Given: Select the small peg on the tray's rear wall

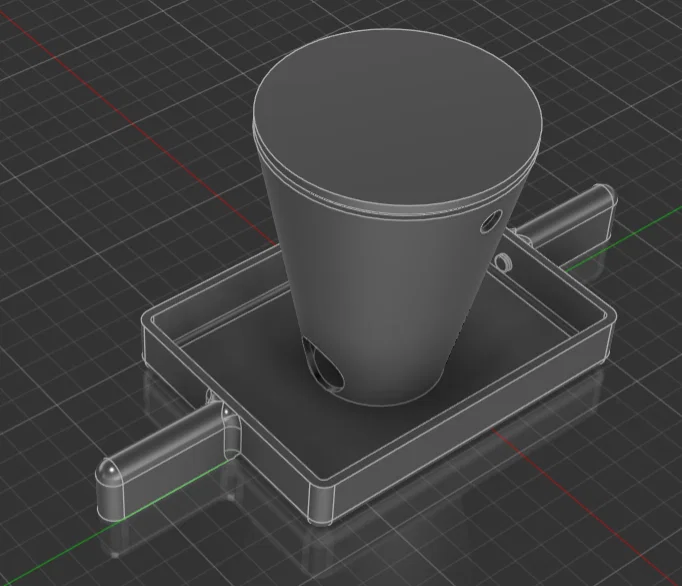Looking at the screenshot, I should (502, 261).
